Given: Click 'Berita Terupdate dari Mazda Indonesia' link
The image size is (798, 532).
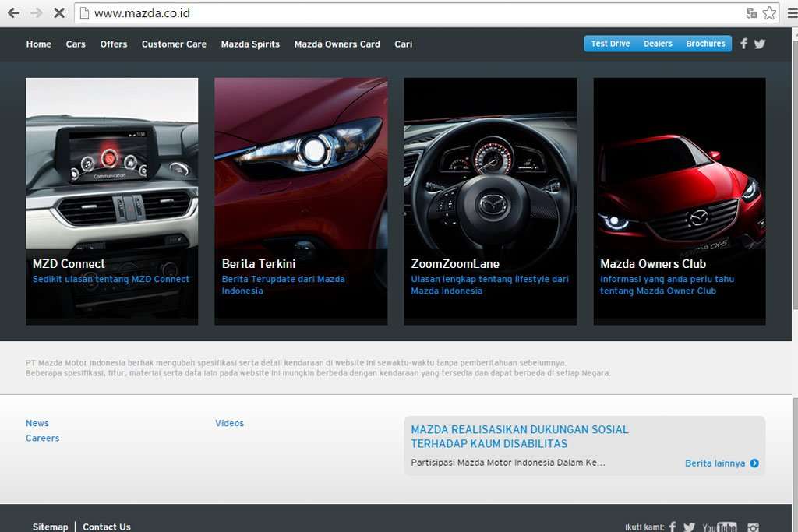Looking at the screenshot, I should [x=284, y=285].
